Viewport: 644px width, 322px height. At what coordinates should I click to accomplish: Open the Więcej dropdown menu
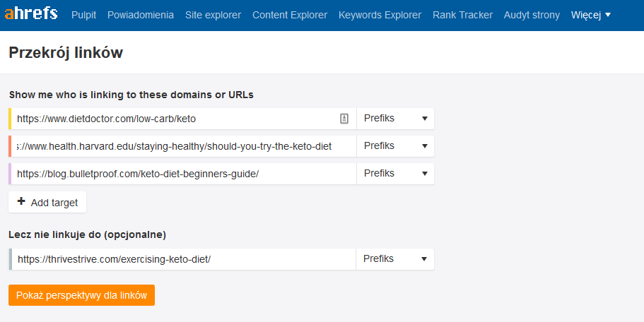(591, 15)
